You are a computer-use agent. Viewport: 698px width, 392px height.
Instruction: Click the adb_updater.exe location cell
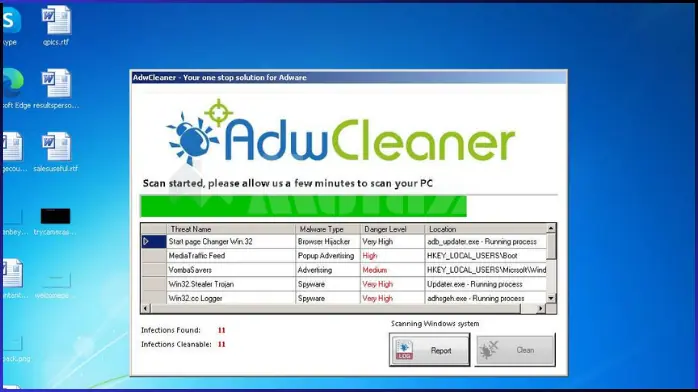pyautogui.click(x=485, y=242)
